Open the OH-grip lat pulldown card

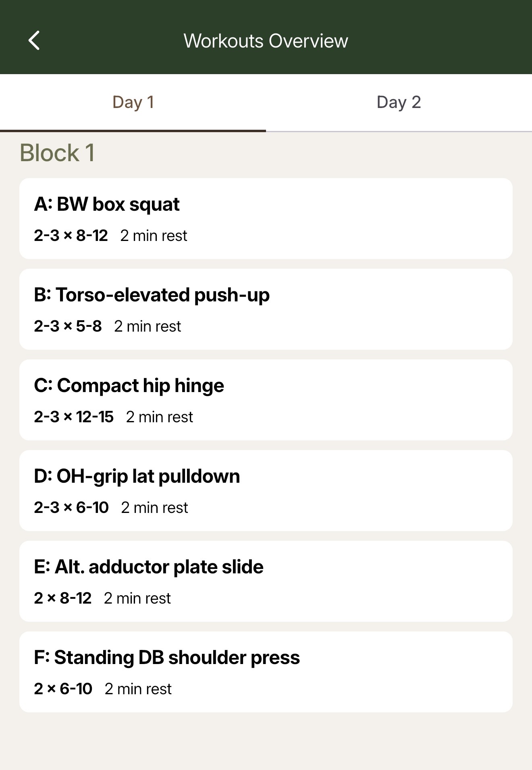[266, 491]
